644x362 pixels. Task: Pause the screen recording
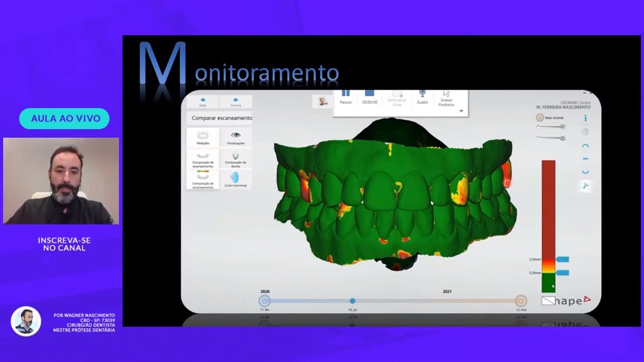[346, 97]
